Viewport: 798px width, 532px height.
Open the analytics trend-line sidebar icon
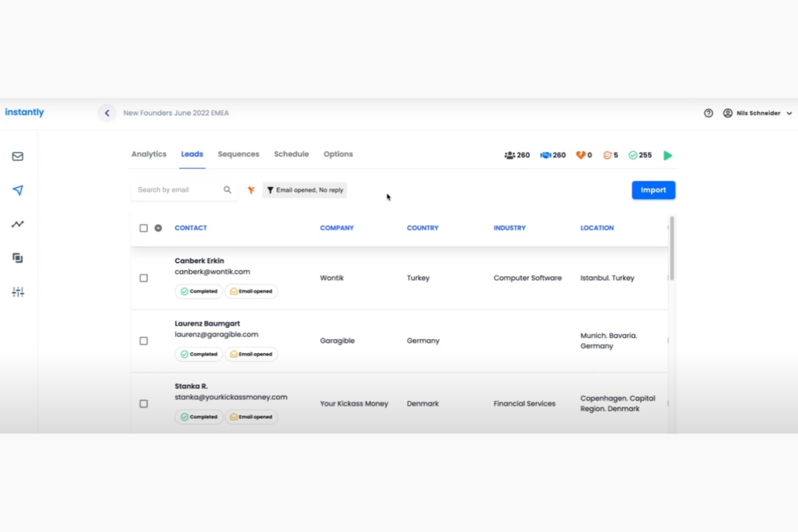coord(18,224)
